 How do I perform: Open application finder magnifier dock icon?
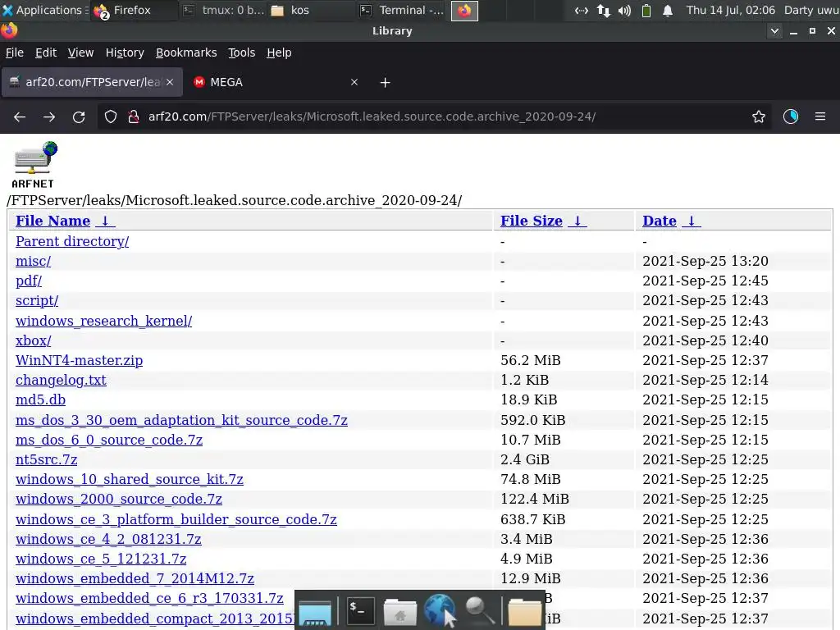(x=479, y=610)
